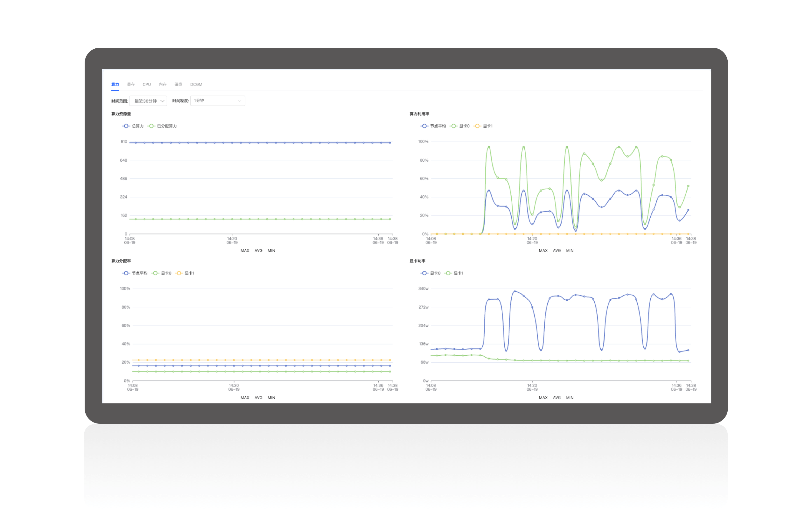Switch to the 显存 tab

131,85
